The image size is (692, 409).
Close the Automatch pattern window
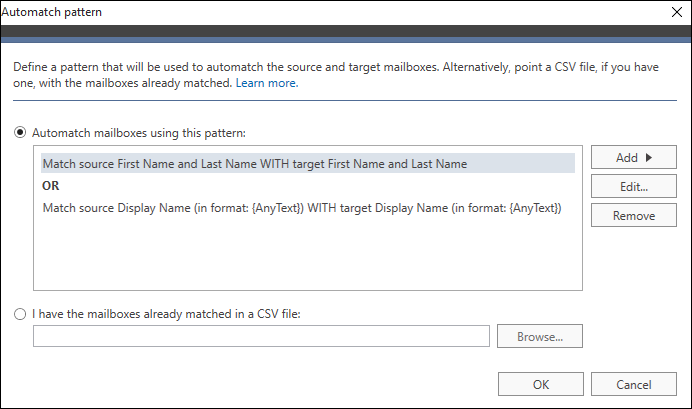click(677, 12)
